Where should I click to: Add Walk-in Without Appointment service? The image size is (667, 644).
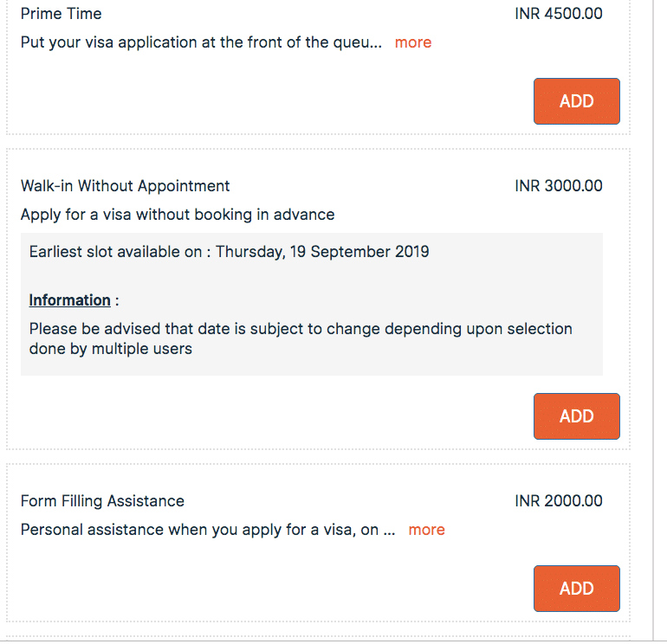tap(576, 416)
